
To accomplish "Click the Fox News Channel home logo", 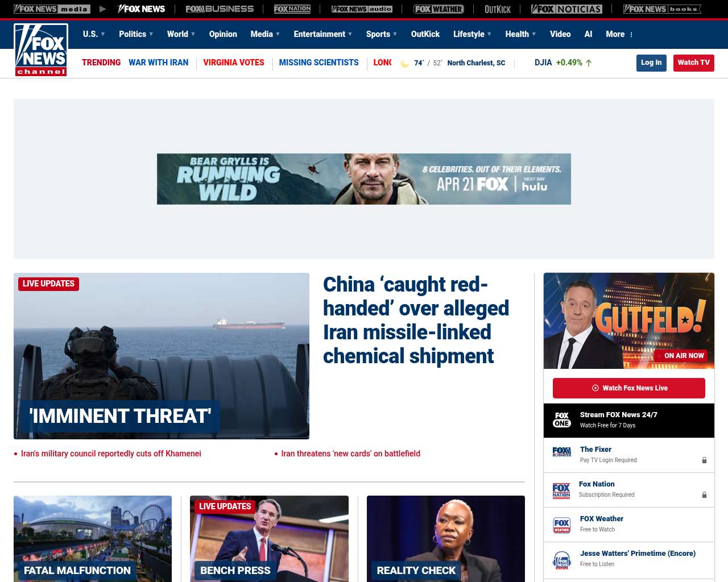I will 41,50.
